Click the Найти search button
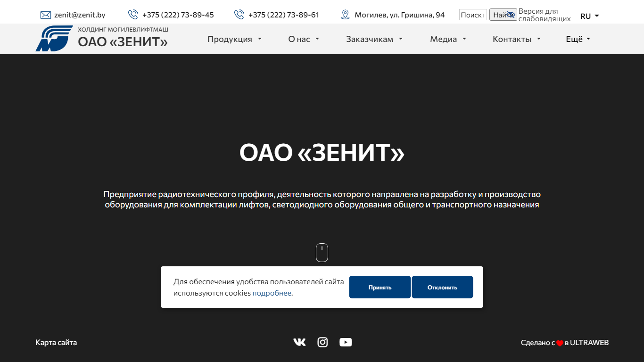The width and height of the screenshot is (644, 362). [503, 15]
